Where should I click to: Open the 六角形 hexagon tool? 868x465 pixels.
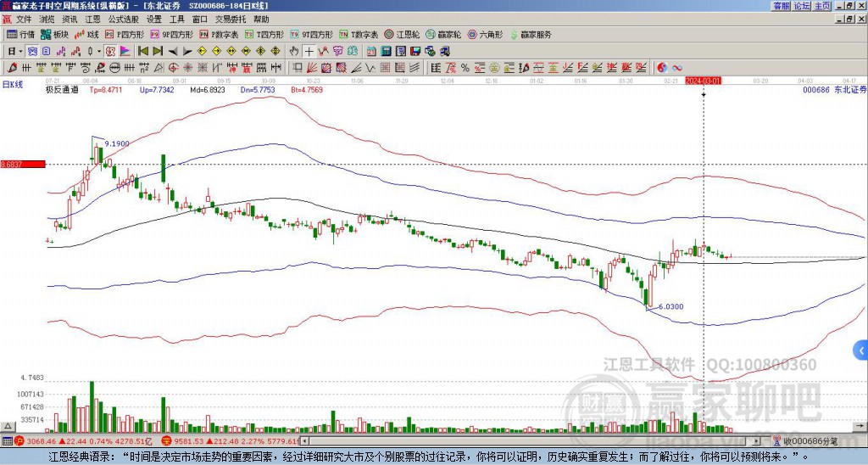click(485, 34)
